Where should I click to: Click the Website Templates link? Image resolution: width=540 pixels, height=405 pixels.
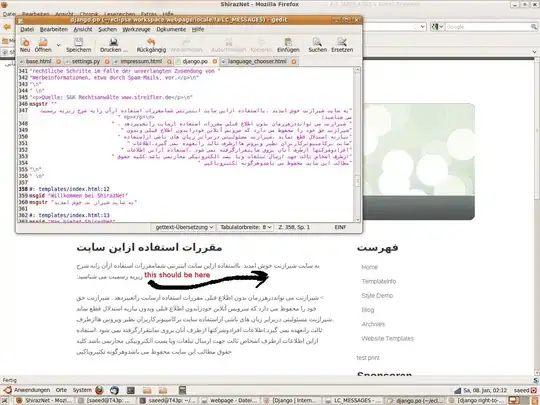pos(387,339)
